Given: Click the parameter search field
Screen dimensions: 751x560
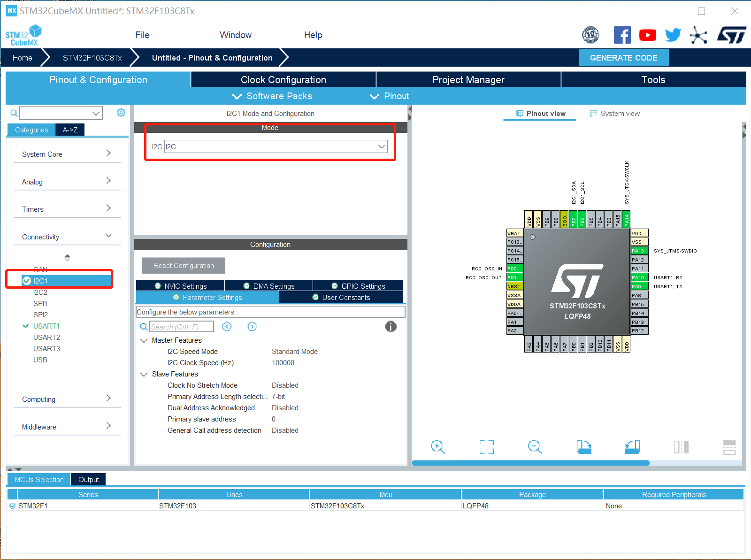Looking at the screenshot, I should [x=181, y=326].
